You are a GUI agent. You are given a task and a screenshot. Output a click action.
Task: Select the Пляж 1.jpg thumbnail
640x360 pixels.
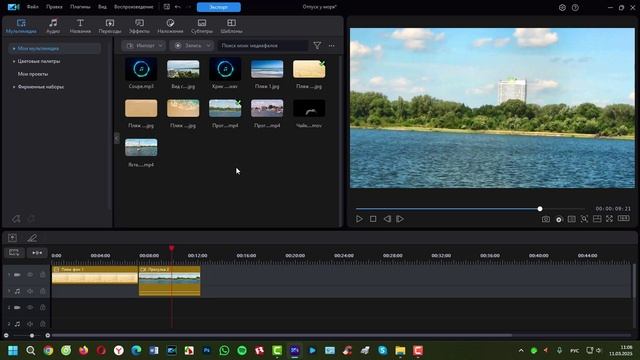[x=267, y=69]
